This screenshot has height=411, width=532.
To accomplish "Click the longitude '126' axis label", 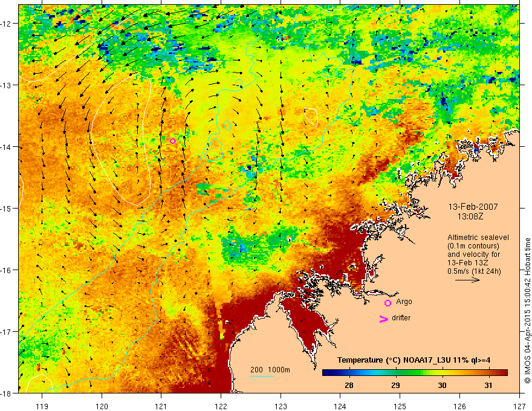I will (x=459, y=406).
